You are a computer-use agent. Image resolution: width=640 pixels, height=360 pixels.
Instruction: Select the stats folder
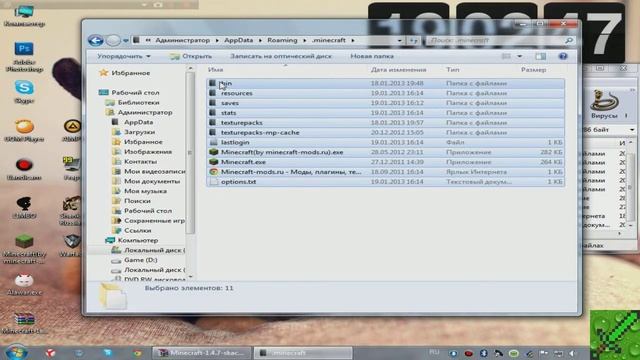pyautogui.click(x=386, y=113)
